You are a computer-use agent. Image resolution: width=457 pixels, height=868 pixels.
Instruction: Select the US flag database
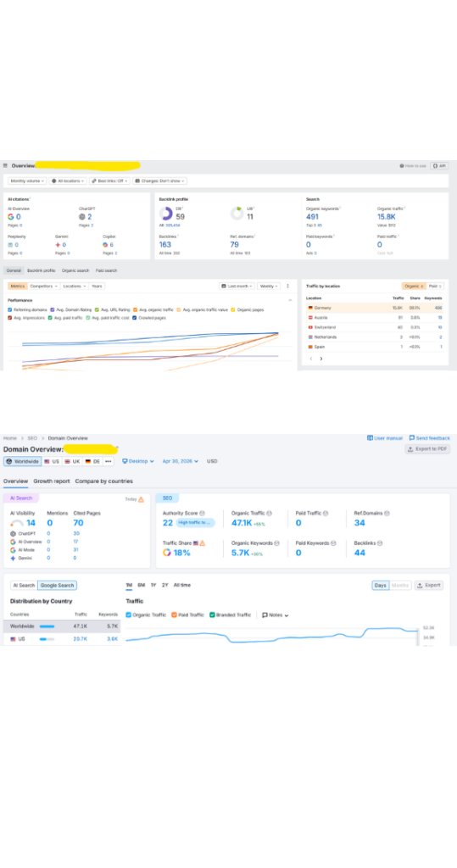point(52,461)
